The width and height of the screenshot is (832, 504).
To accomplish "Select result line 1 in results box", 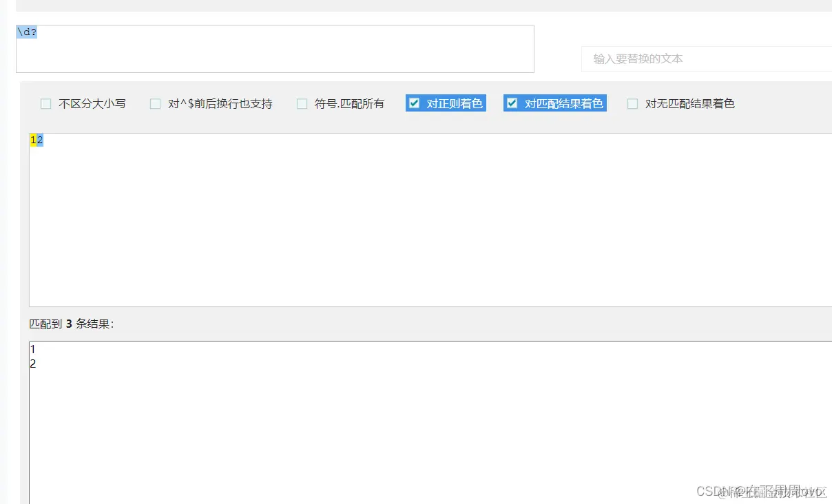I will (32, 349).
